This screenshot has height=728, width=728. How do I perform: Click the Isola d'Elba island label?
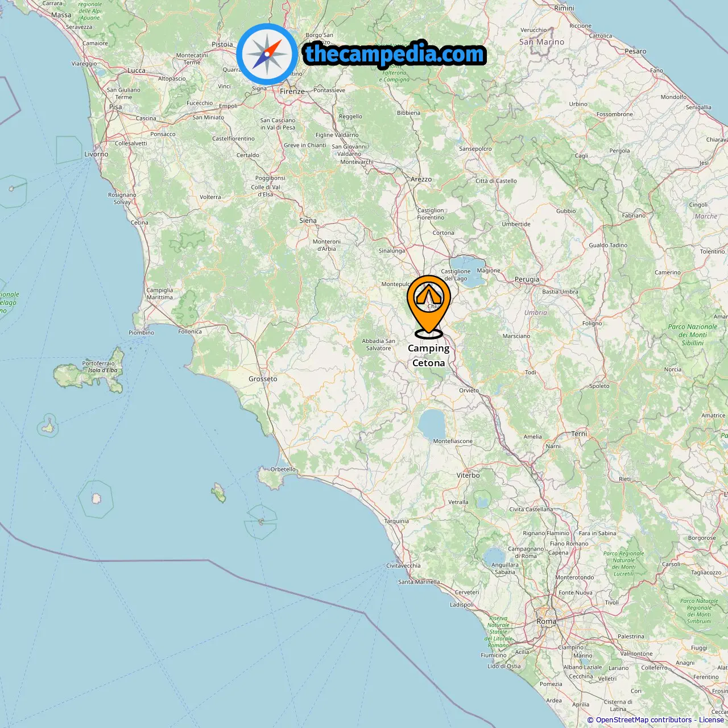click(x=102, y=370)
